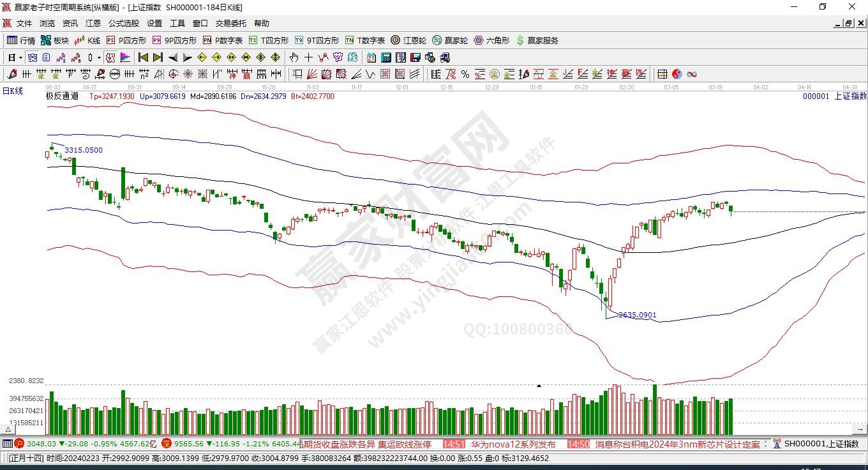Open the 交易委托 menu
This screenshot has width=868, height=470.
click(x=230, y=24)
